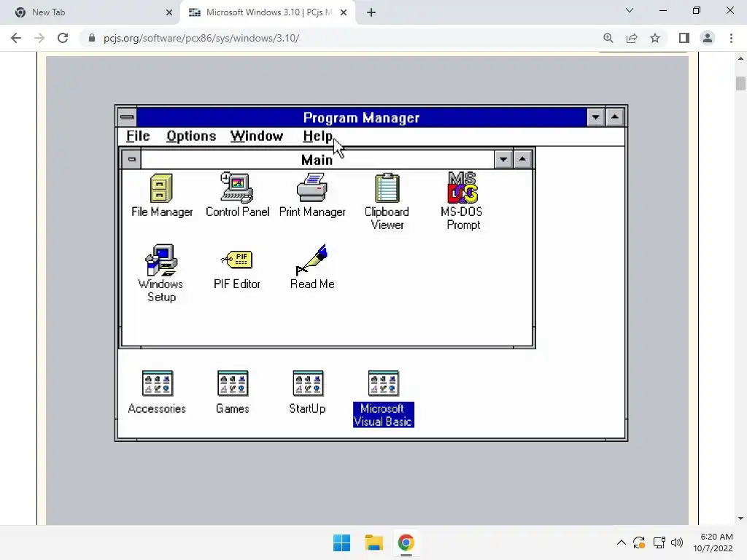Viewport: 747px width, 560px height.
Task: Open the File menu in Program Manager
Action: click(138, 136)
